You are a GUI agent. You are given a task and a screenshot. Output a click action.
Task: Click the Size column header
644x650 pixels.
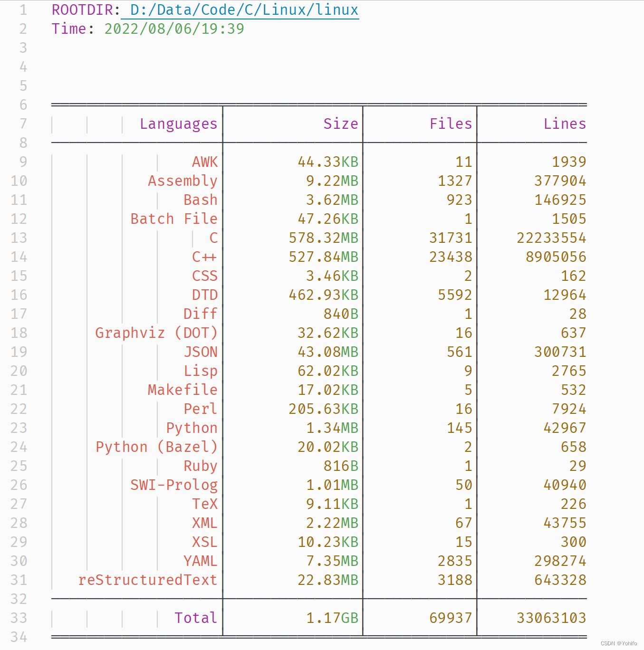tap(340, 124)
